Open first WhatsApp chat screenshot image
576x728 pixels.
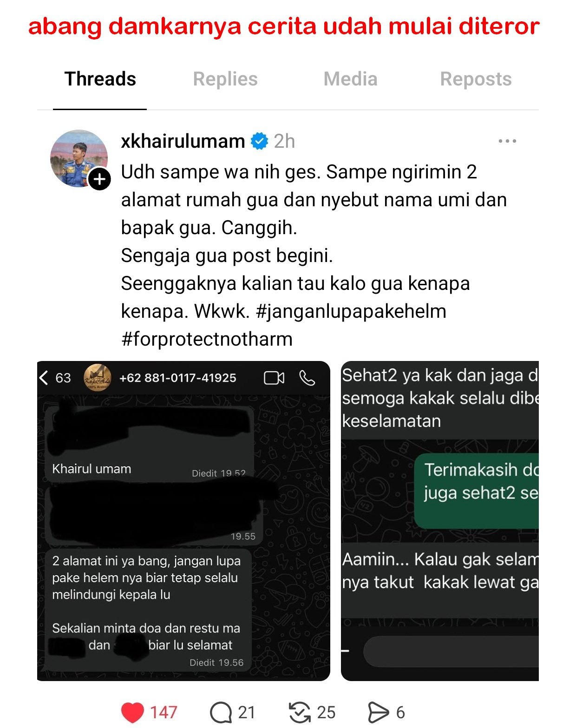[183, 521]
